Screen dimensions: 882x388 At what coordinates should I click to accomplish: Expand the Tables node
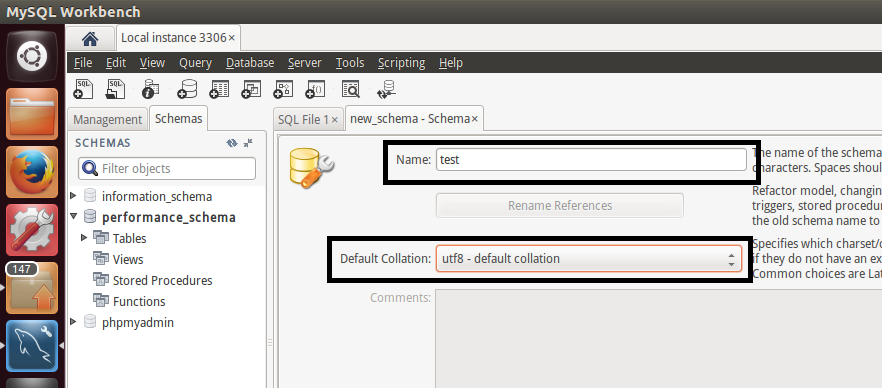(x=84, y=237)
